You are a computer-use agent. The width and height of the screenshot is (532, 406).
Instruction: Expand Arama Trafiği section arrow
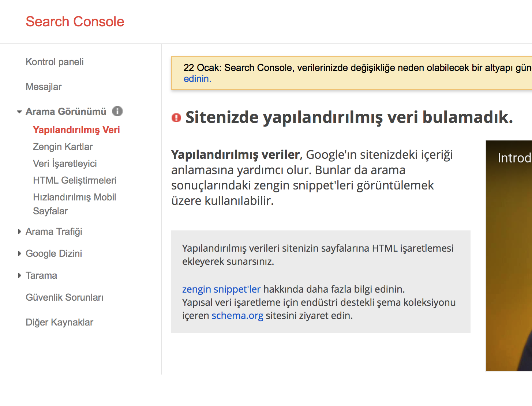click(x=19, y=232)
